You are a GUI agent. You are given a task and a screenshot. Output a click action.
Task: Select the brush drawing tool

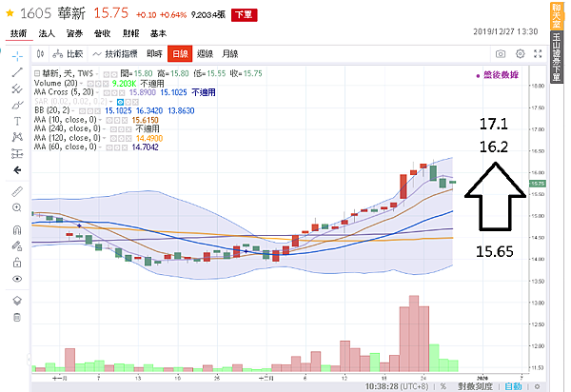coord(17,106)
